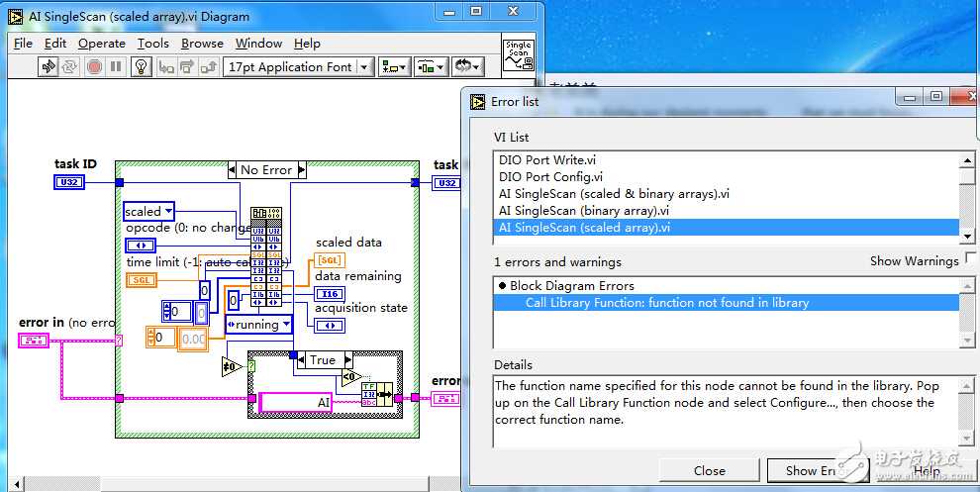Click the data remaining I16 indicator

330,294
